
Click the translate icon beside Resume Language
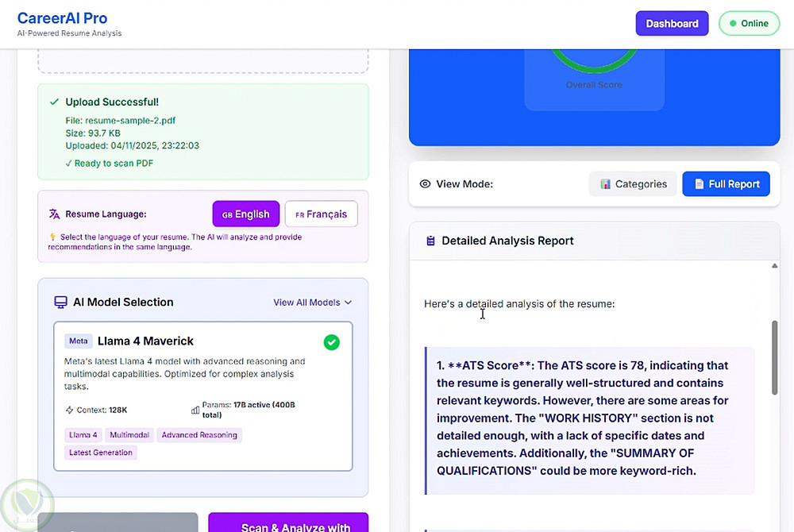click(x=54, y=214)
